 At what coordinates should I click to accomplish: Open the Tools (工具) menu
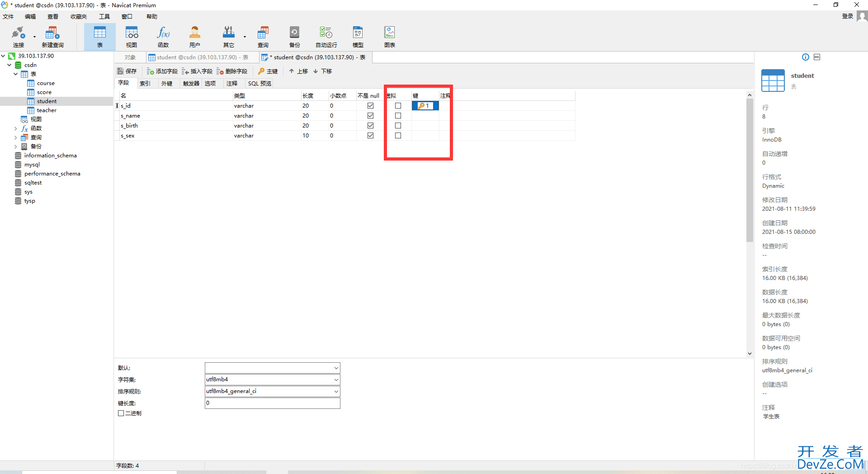click(104, 17)
